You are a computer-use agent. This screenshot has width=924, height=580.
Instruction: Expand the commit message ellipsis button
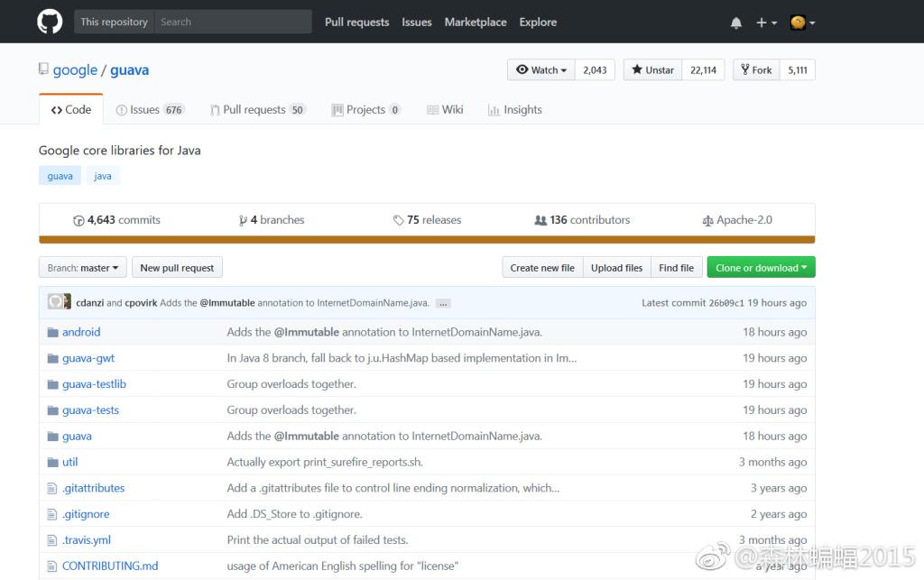pos(443,303)
